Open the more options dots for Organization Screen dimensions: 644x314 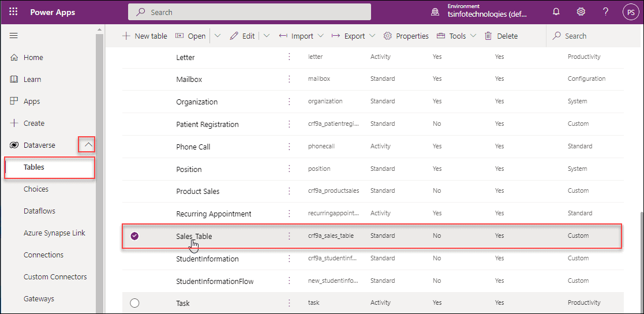point(290,101)
